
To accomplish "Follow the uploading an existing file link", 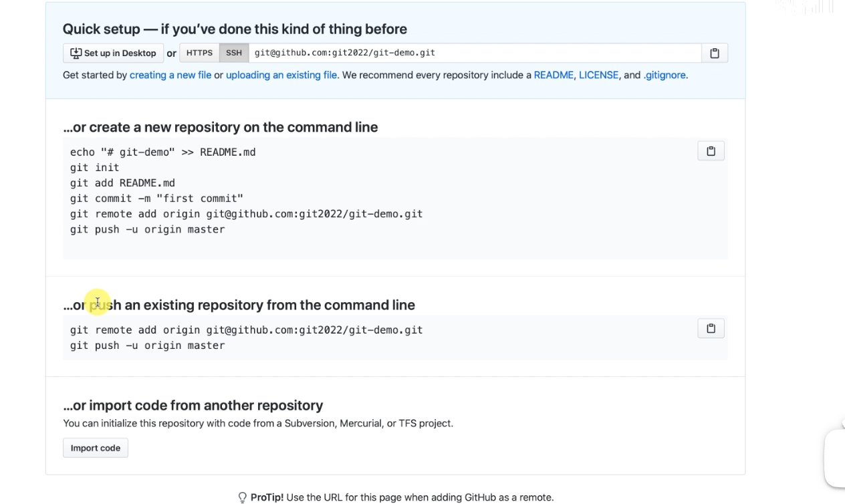I will [281, 76].
